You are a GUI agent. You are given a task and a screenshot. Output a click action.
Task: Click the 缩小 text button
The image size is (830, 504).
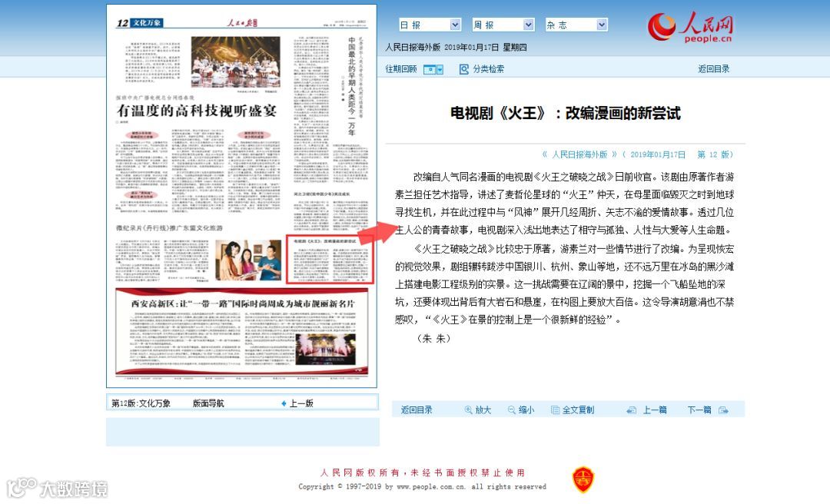(x=526, y=409)
